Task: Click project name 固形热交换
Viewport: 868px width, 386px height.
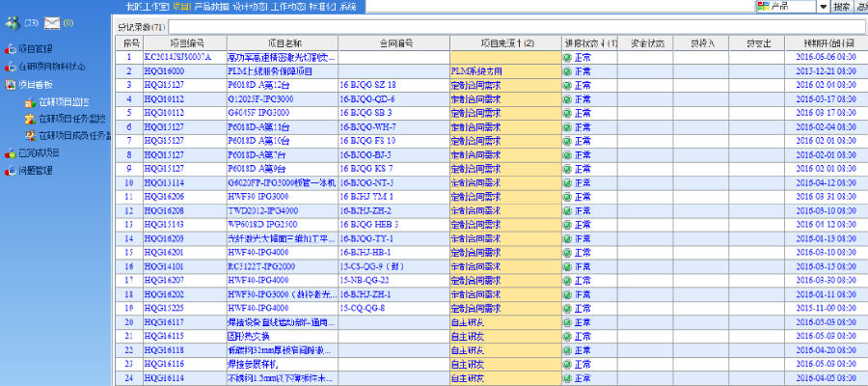Action: tap(249, 336)
